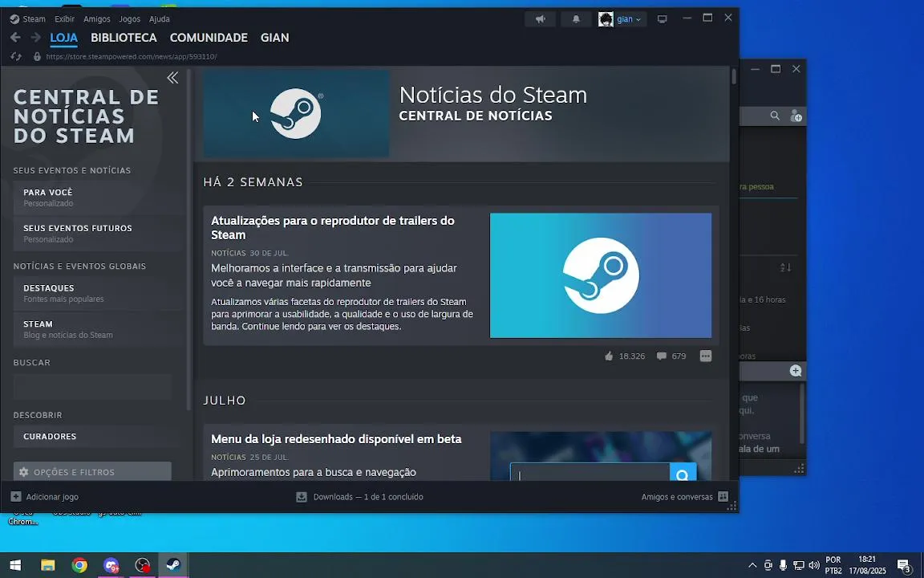Expand OPÇÕES E FILTROS settings

92,471
